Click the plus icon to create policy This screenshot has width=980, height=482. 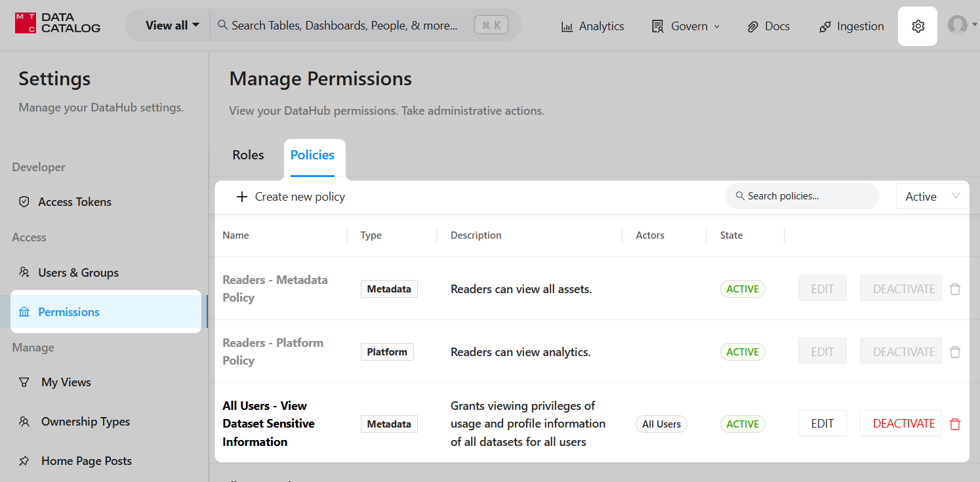pos(242,197)
